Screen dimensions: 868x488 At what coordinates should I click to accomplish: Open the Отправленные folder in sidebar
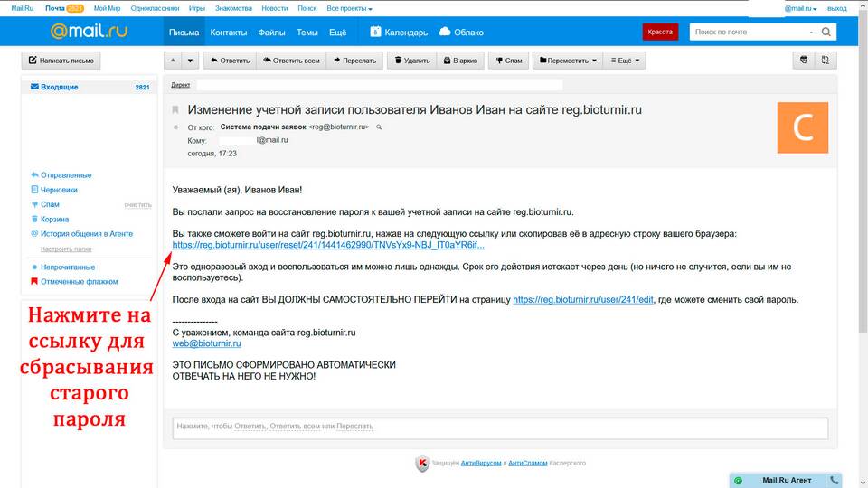(x=66, y=175)
